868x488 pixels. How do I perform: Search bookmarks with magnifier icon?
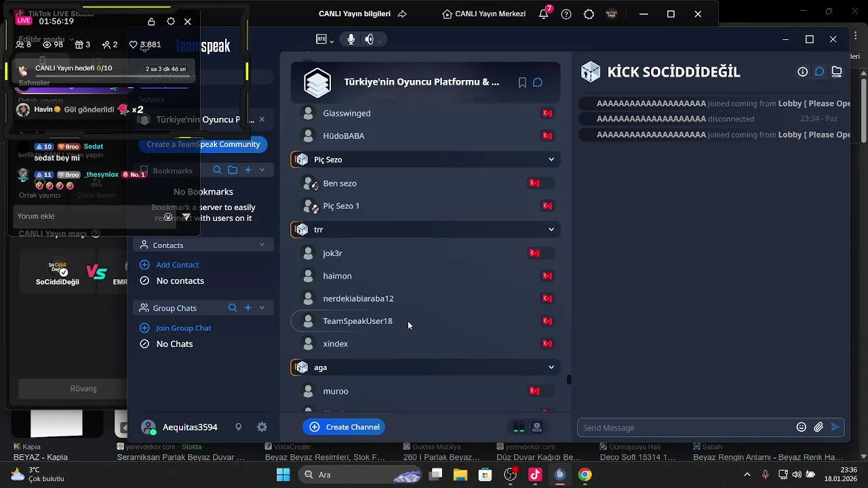click(217, 170)
